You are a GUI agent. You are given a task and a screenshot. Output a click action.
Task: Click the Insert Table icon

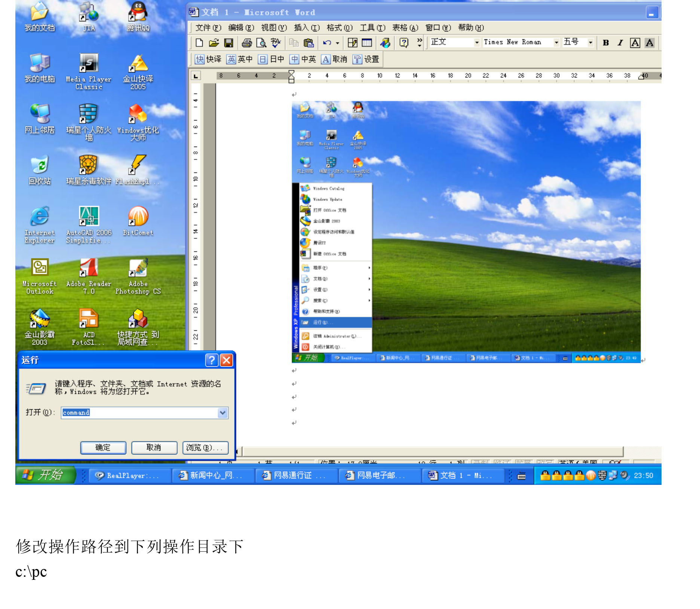(x=367, y=43)
